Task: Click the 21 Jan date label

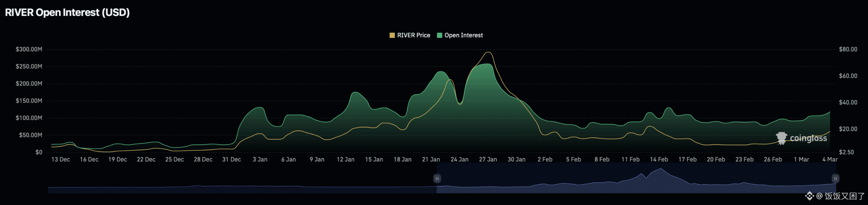Action: [x=431, y=159]
